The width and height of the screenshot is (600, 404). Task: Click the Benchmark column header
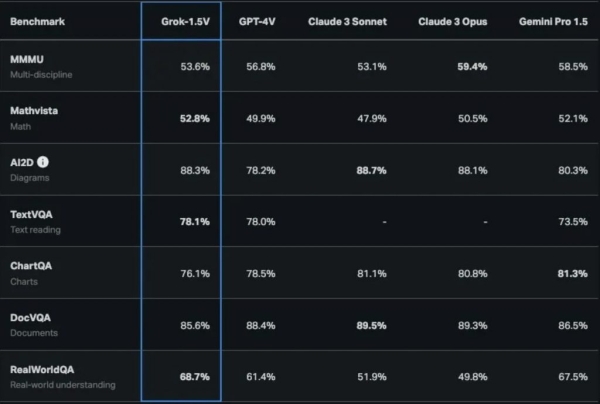[x=38, y=21]
